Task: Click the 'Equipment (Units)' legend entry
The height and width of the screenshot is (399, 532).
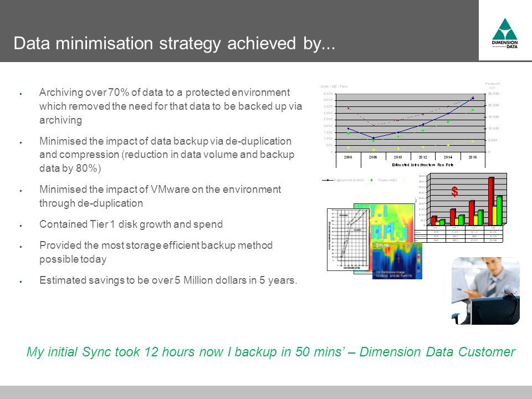Action: pos(342,180)
